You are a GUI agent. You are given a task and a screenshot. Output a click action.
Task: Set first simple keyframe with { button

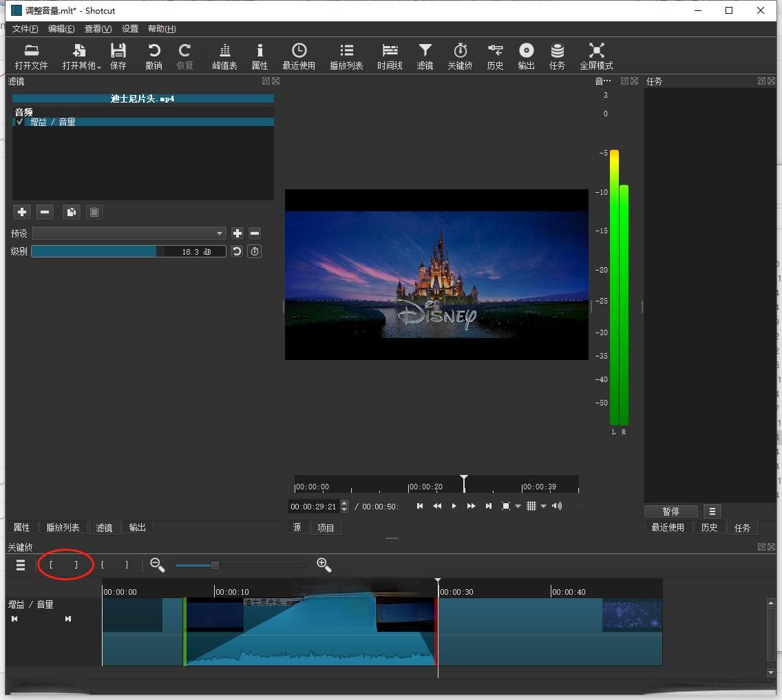click(103, 565)
